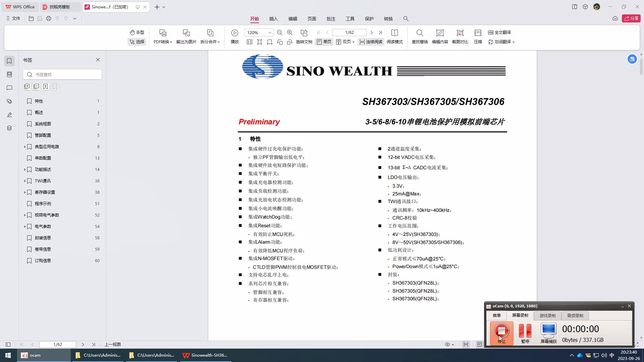Open oCam Menu button
The height and width of the screenshot is (362, 644).
pos(496,315)
